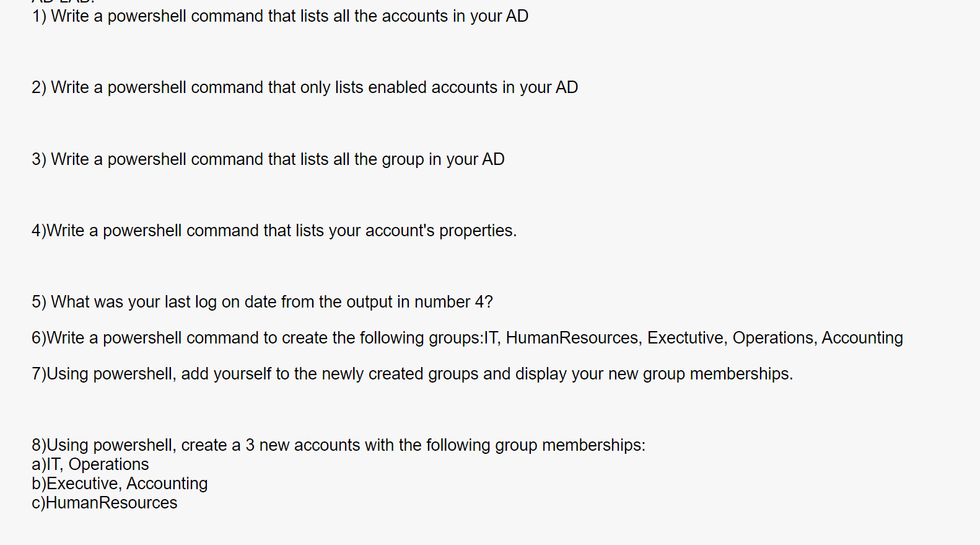The image size is (980, 545).
Task: Click the word 'HumanResources' in question 6
Action: pyautogui.click(x=572, y=338)
